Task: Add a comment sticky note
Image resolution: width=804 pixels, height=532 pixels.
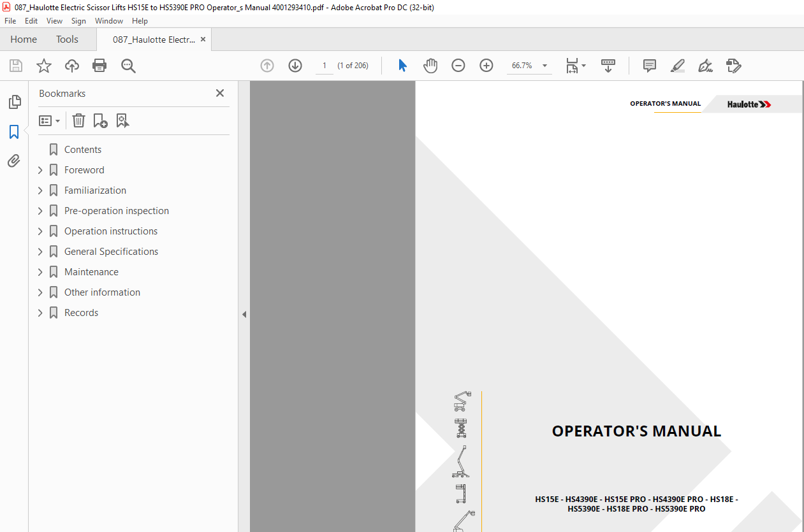Action: pos(650,66)
